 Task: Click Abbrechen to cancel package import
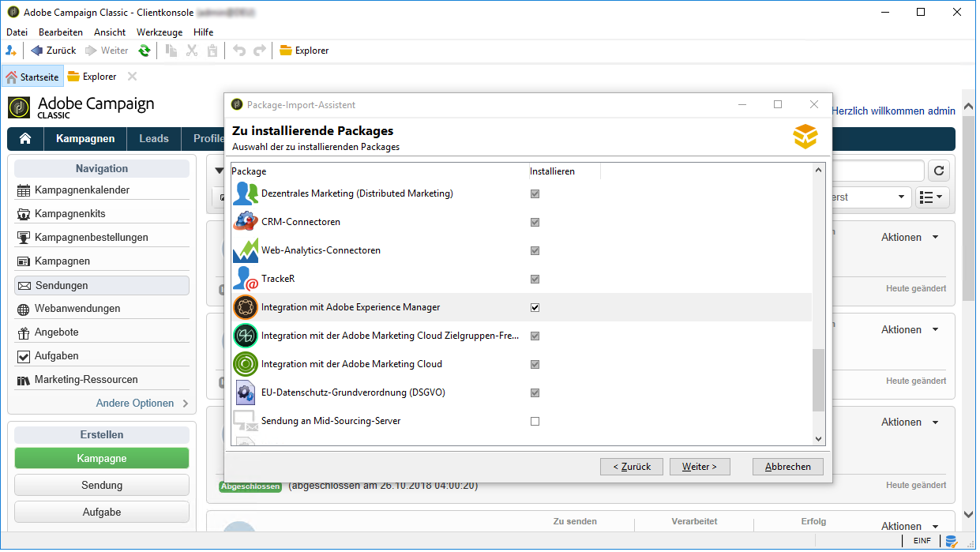788,467
